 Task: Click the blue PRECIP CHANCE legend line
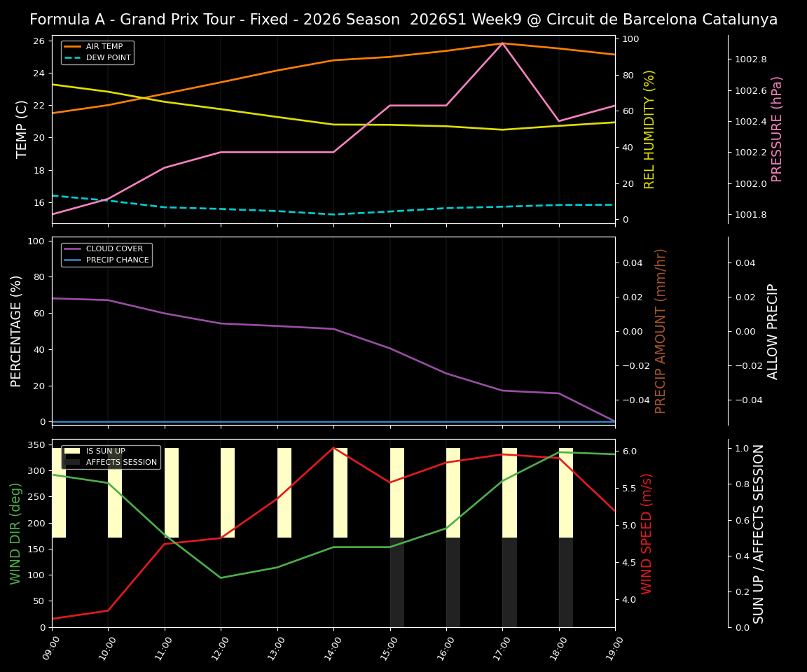pos(72,259)
